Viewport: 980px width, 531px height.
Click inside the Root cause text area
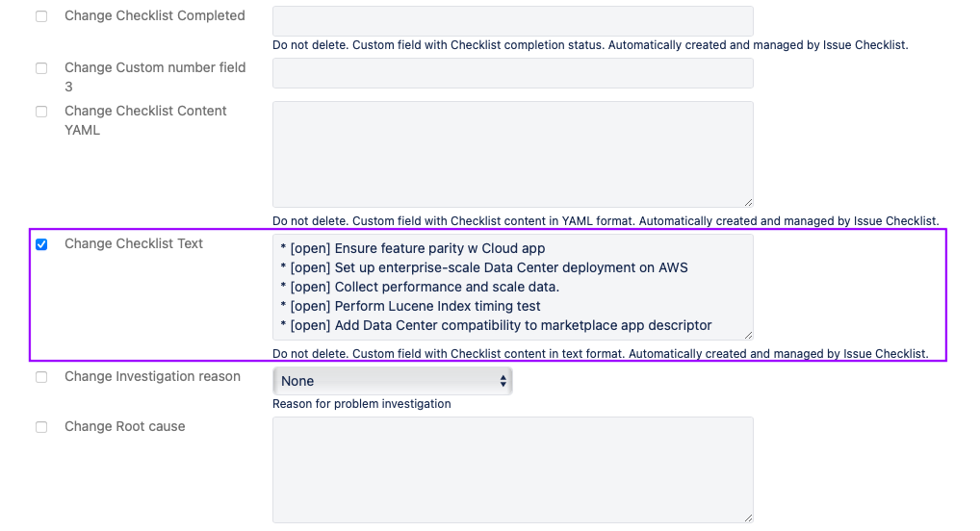[512, 469]
